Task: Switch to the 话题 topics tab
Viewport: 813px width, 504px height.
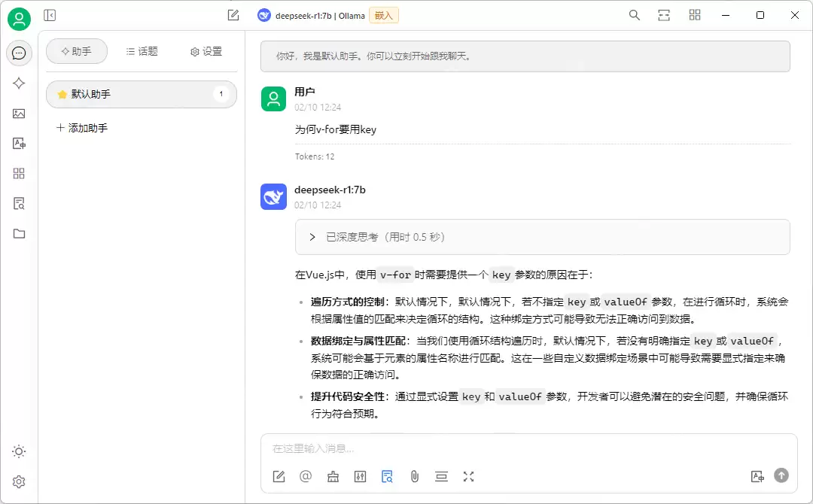Action: [142, 51]
